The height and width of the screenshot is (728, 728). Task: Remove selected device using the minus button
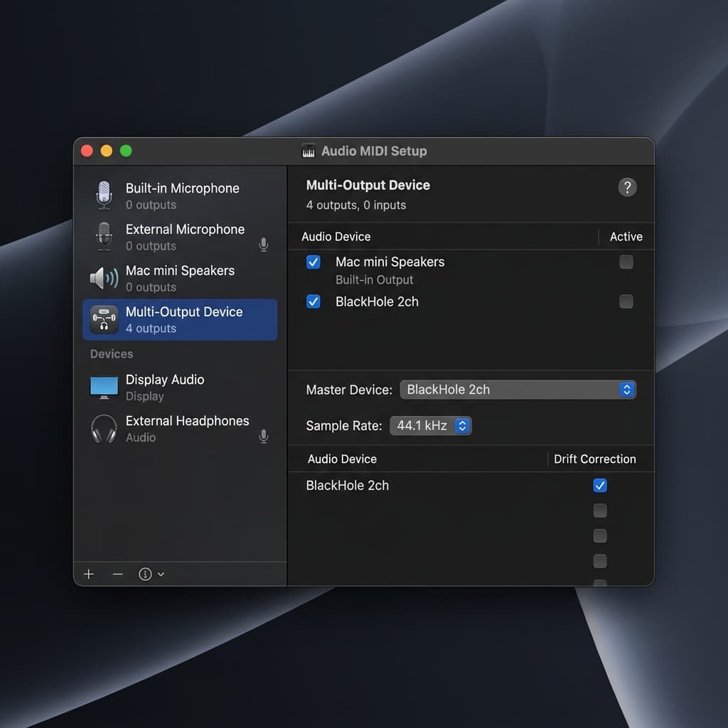click(x=117, y=574)
